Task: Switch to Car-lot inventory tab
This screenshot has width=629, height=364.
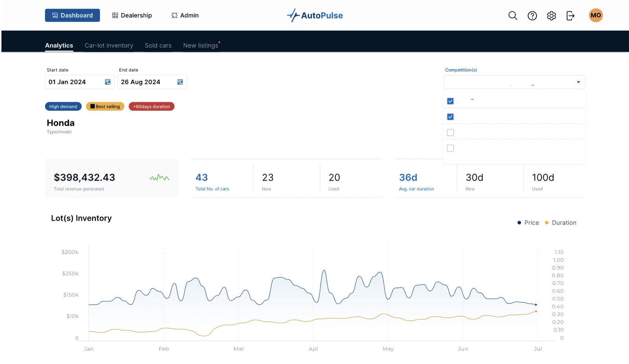Action: 109,45
